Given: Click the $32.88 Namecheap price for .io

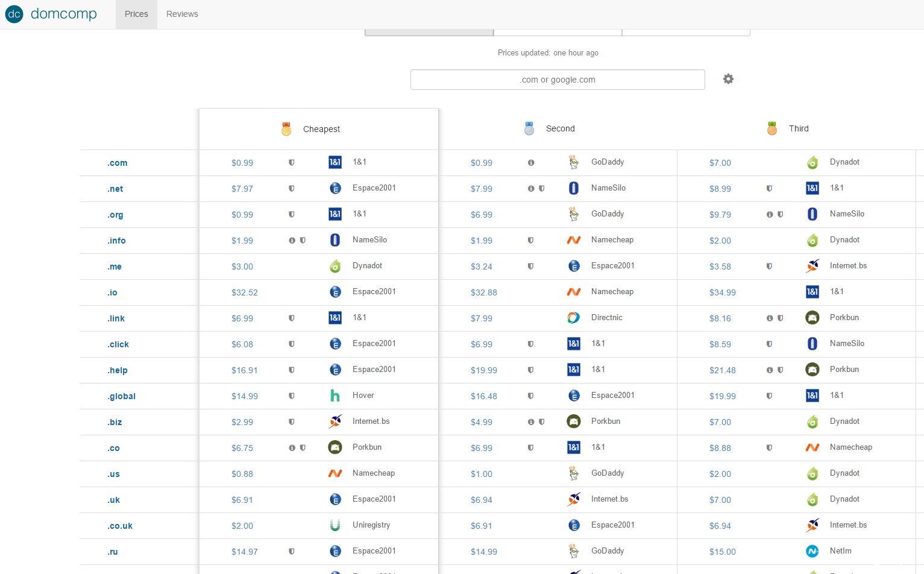Looking at the screenshot, I should tap(484, 292).
